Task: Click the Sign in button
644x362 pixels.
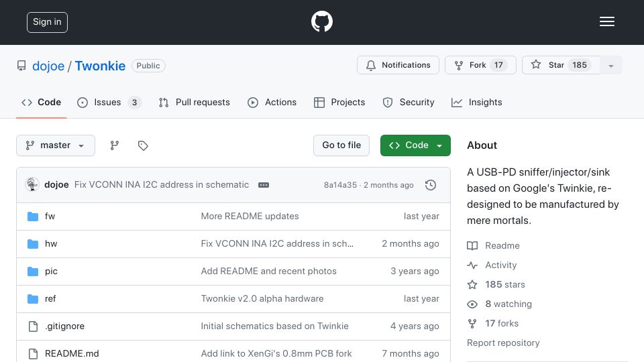Action: point(47,22)
